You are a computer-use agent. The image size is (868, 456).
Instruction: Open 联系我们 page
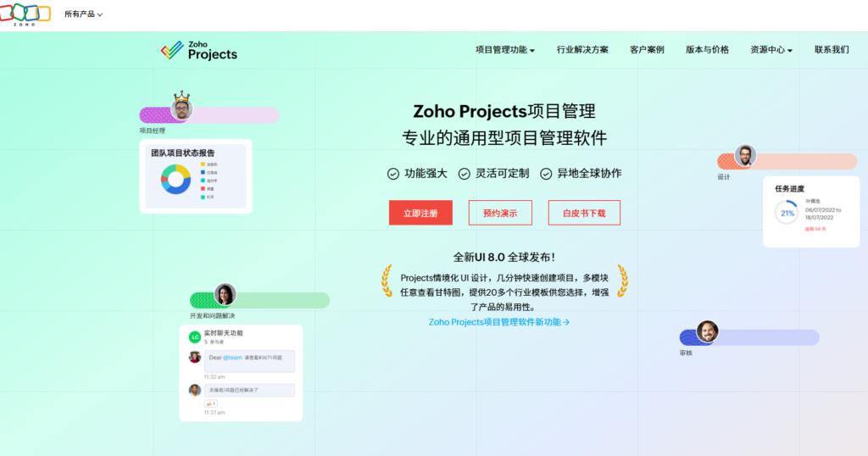click(832, 50)
